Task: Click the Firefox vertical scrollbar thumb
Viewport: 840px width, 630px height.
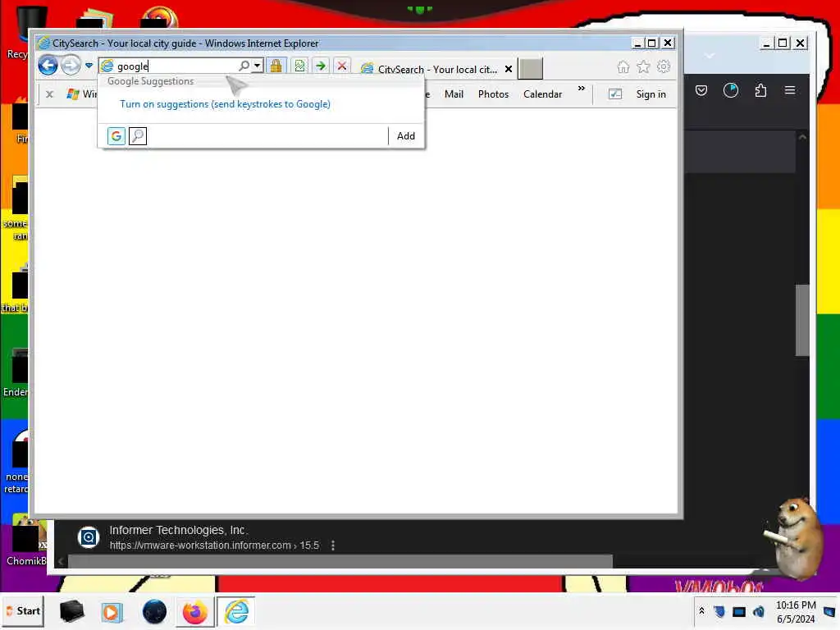Action: coord(802,320)
